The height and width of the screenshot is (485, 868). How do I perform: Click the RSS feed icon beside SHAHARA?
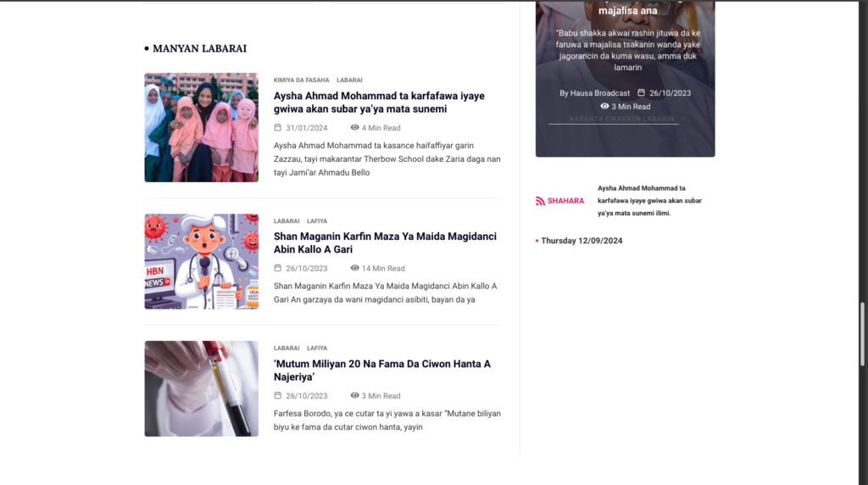(540, 201)
